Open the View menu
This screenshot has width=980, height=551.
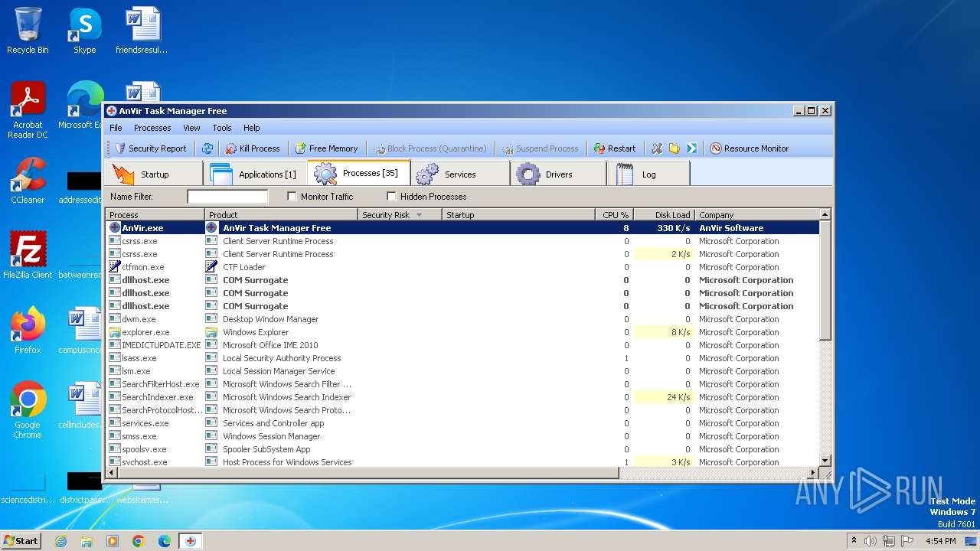[191, 128]
